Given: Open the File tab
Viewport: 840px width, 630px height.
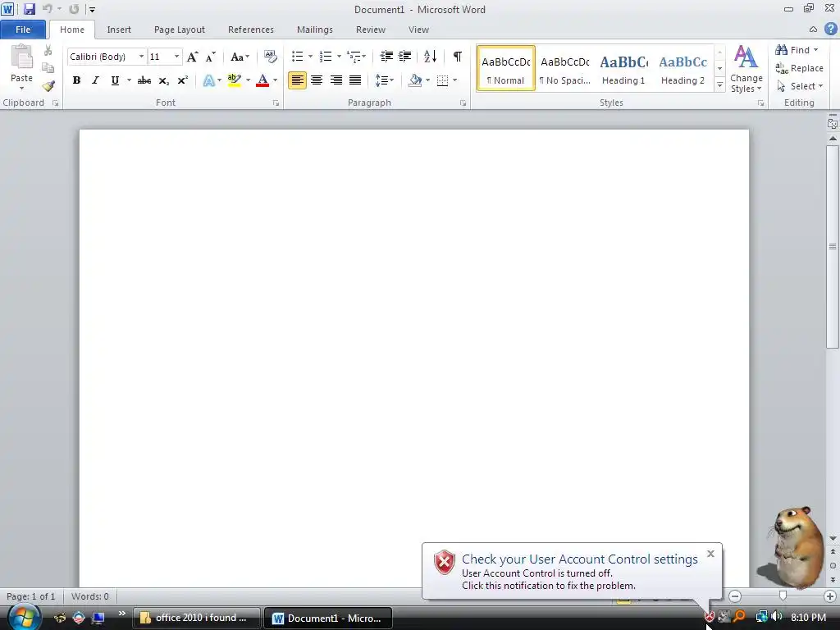Looking at the screenshot, I should tap(23, 30).
